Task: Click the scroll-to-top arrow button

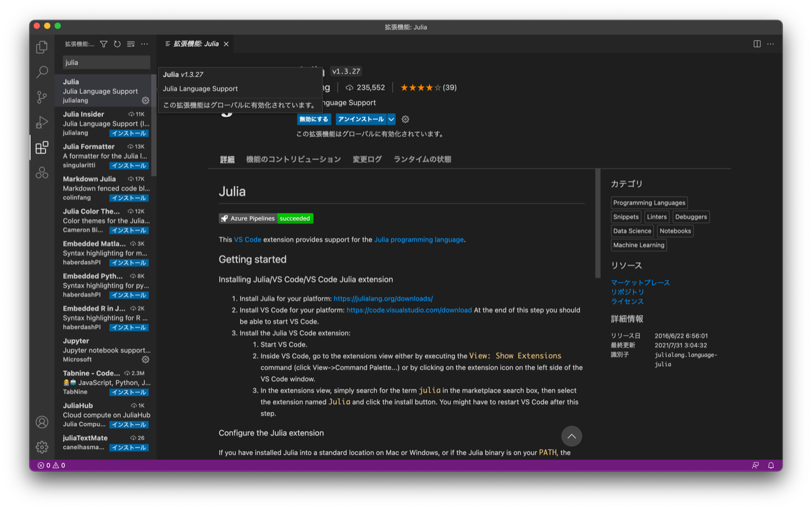Action: [571, 436]
